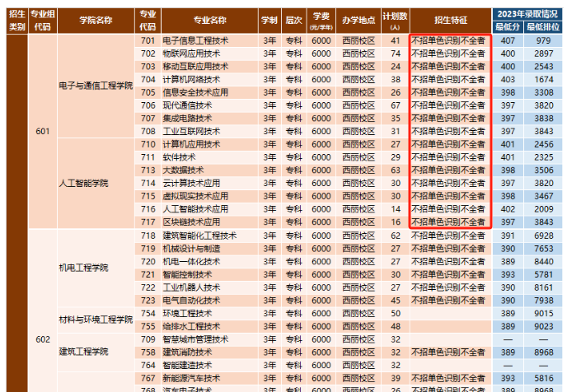Click the 最低分 column header
Viewport: 567px width, 392px height.
[x=508, y=27]
